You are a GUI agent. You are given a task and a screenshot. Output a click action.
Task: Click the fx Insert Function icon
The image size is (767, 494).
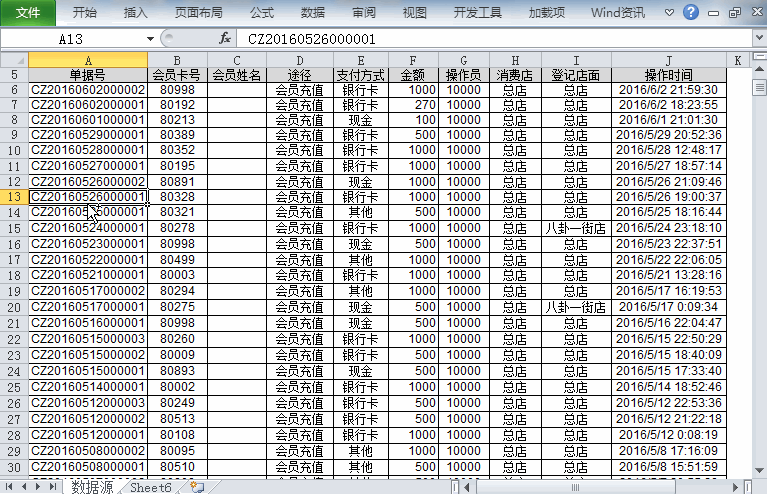[225, 38]
